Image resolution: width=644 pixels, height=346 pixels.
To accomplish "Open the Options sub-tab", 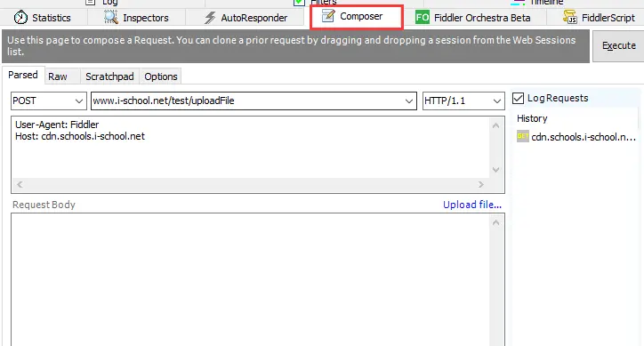I will tap(161, 76).
